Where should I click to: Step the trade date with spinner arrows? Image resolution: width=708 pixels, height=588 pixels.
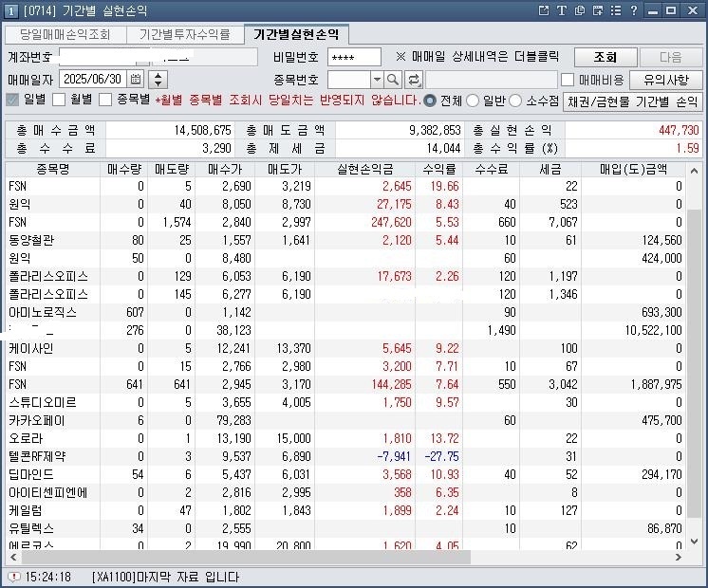tap(158, 80)
